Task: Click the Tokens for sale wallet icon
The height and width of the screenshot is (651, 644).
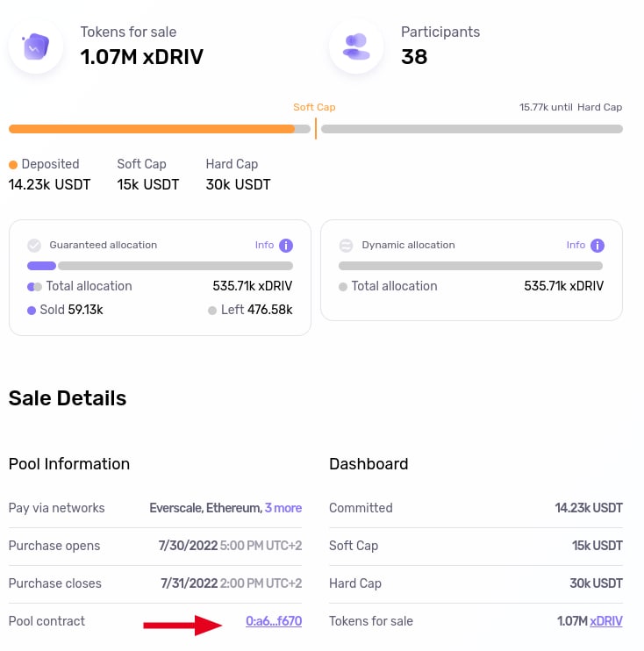Action: point(36,46)
